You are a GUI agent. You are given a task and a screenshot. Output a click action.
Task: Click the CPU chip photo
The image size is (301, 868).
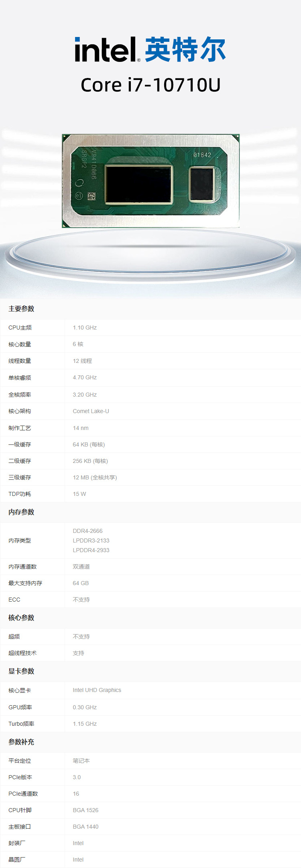[150, 181]
